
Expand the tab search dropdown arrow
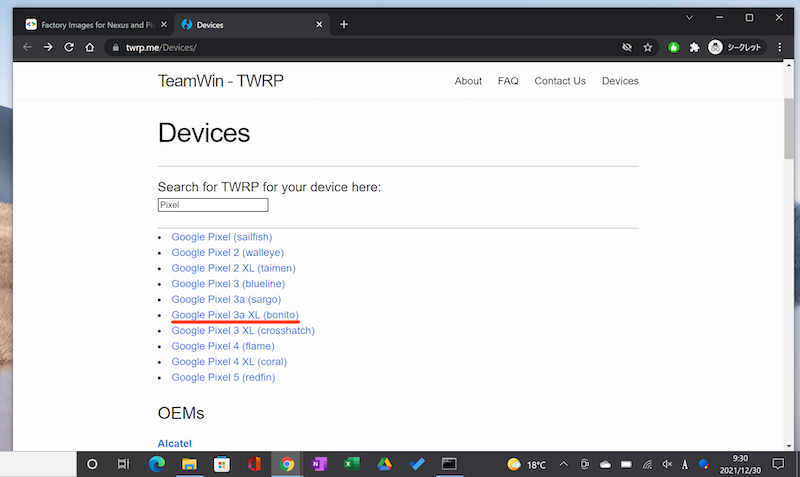(690, 18)
